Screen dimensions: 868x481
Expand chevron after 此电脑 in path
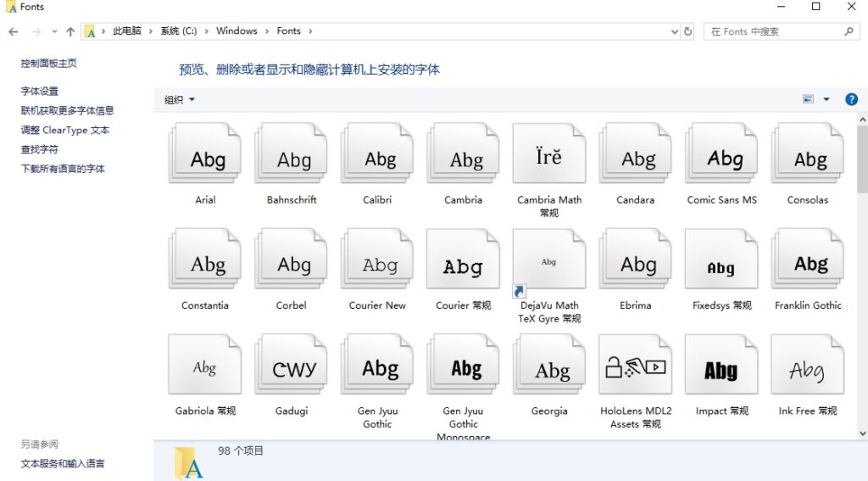point(151,31)
